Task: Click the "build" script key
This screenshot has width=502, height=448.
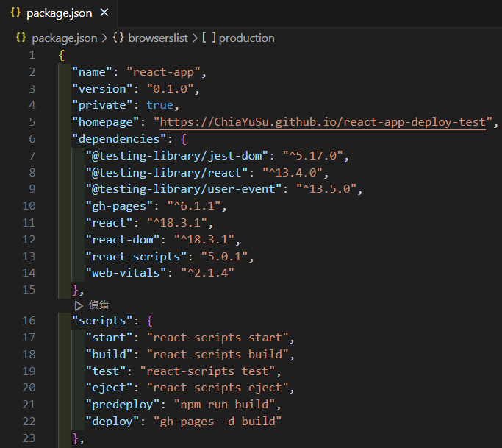Action: click(x=109, y=355)
